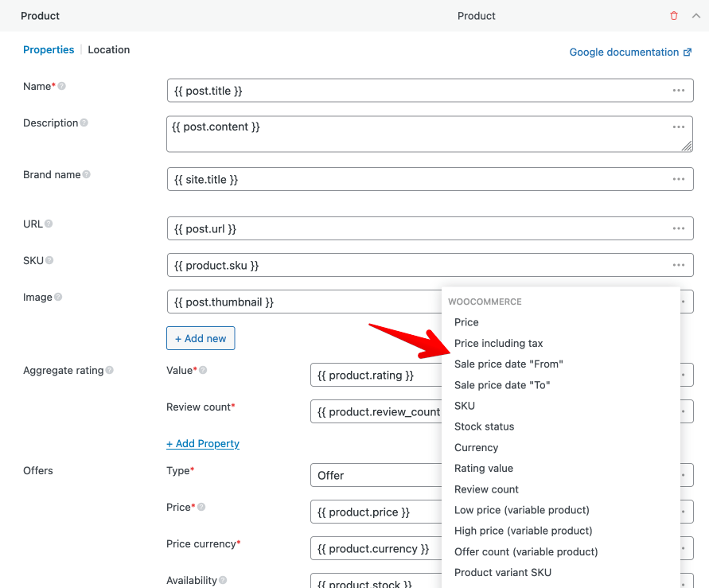Focus the Image field with post.thumbnail
The width and height of the screenshot is (709, 588).
pos(304,302)
